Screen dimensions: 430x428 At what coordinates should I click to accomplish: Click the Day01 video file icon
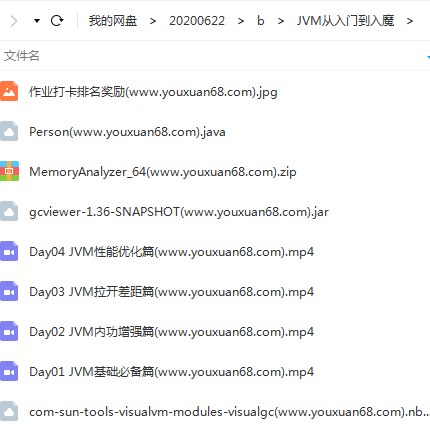(x=9, y=371)
